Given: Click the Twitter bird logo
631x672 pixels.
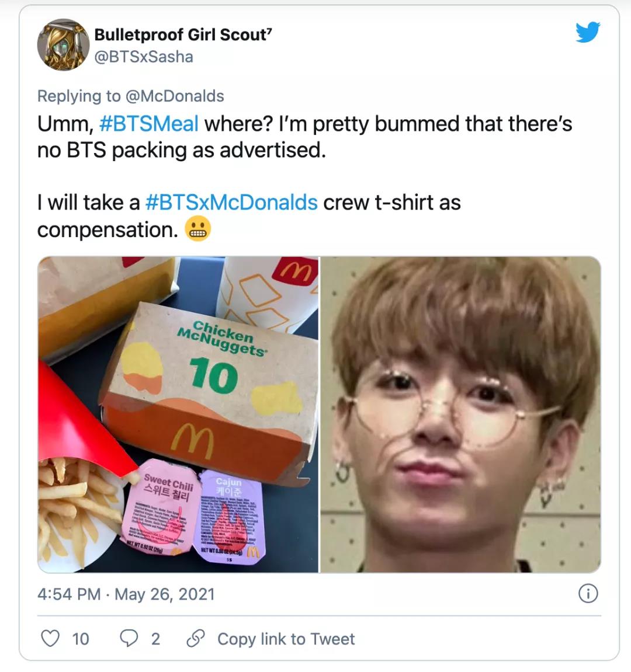Looking at the screenshot, I should (x=588, y=32).
